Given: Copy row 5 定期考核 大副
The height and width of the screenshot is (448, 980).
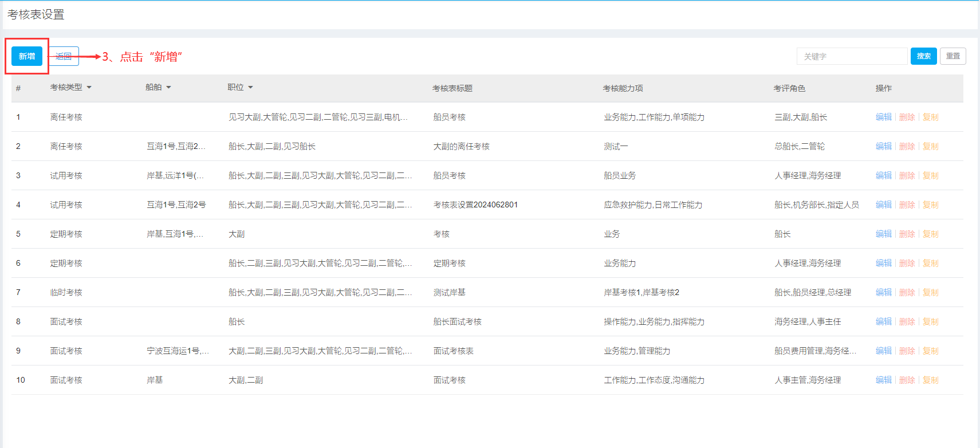Looking at the screenshot, I should (930, 234).
